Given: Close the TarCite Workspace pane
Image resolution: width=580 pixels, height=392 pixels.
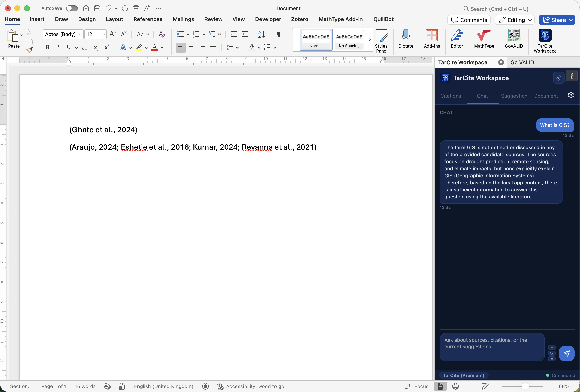Looking at the screenshot, I should pos(501,62).
